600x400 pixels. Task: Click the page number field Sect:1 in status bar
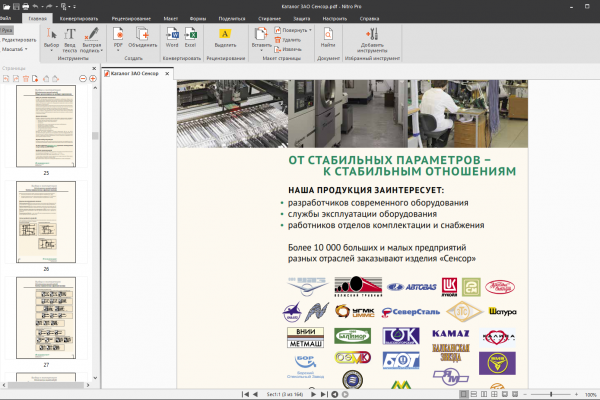coord(285,394)
